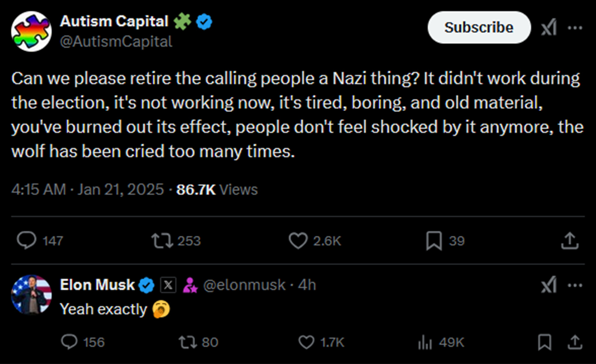
Task: Open Grok icon on Autism Capital post
Action: click(x=549, y=28)
